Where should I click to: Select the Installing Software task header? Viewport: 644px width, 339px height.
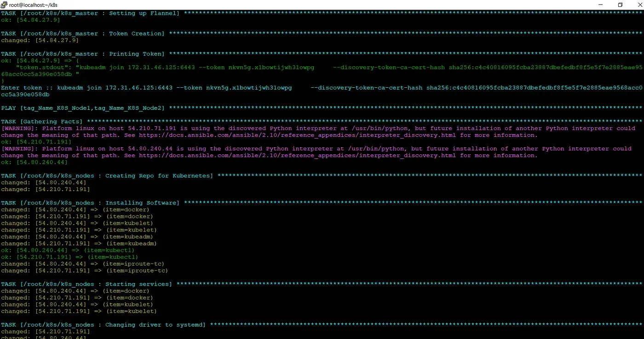pos(322,203)
